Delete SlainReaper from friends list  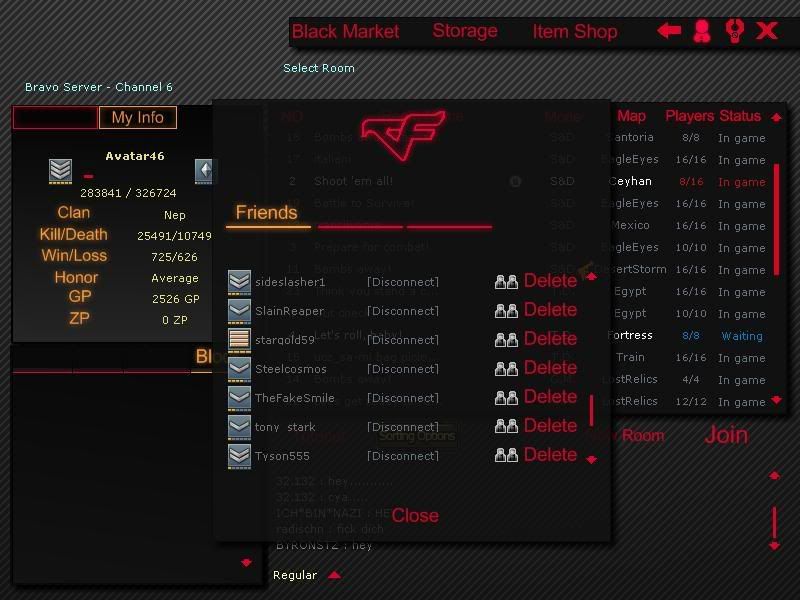(549, 311)
